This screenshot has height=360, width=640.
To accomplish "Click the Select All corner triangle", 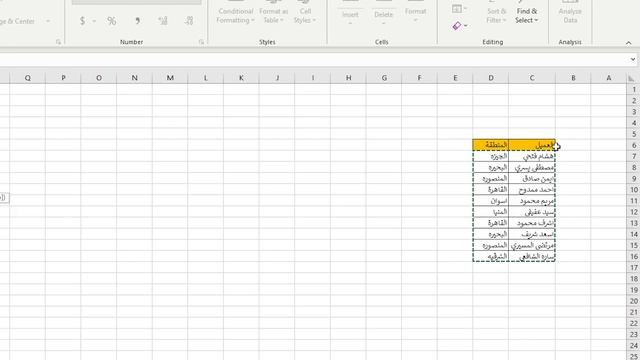I will tap(631, 78).
